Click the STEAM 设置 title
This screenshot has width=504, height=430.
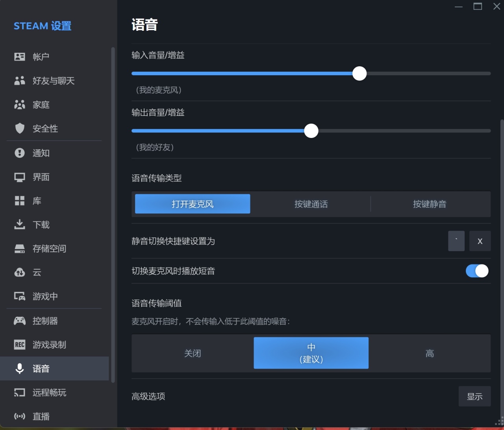[43, 26]
